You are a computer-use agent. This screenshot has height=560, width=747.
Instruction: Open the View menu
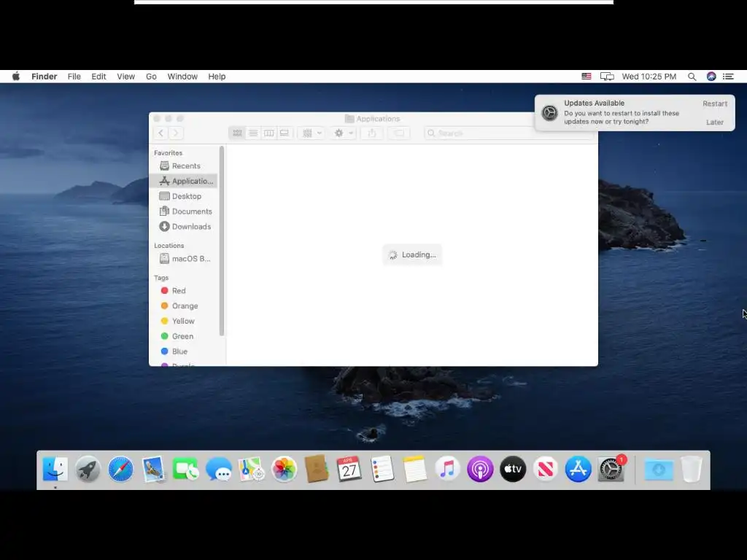pos(125,76)
